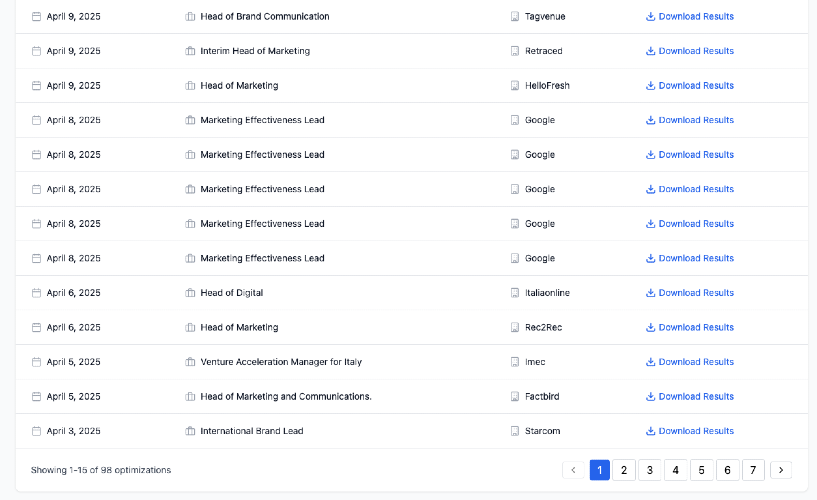
Task: Click the next page chevron
Action: pyautogui.click(x=781, y=470)
